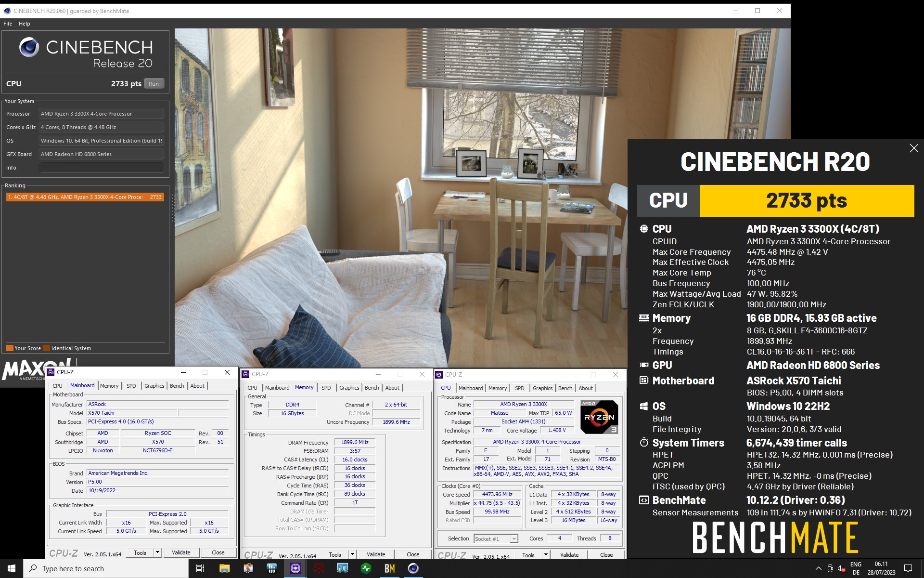Click the ASRock X570 Taichi motherboard text in BenchMate

click(x=794, y=381)
